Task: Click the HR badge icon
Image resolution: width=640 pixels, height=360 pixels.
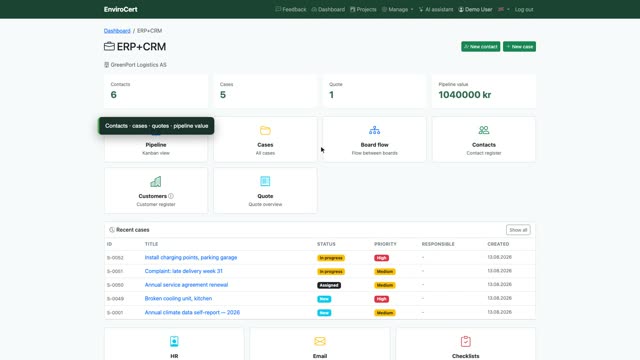Action: click(174, 341)
